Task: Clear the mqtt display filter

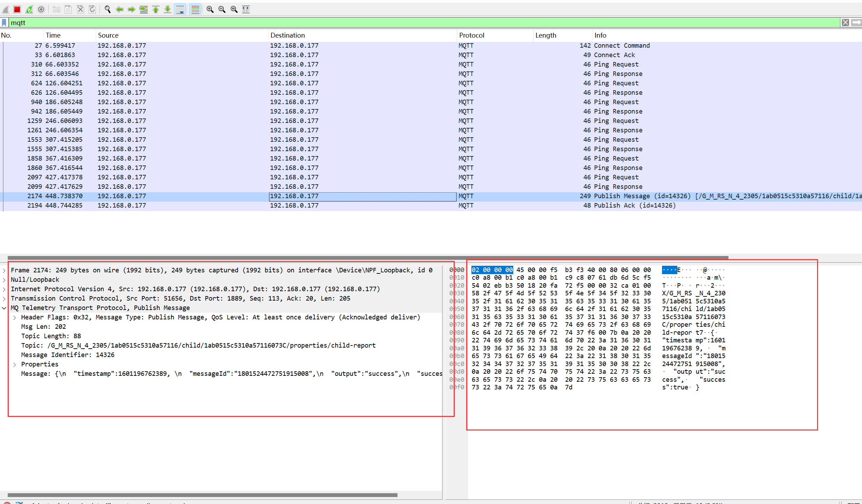Action: [x=845, y=23]
